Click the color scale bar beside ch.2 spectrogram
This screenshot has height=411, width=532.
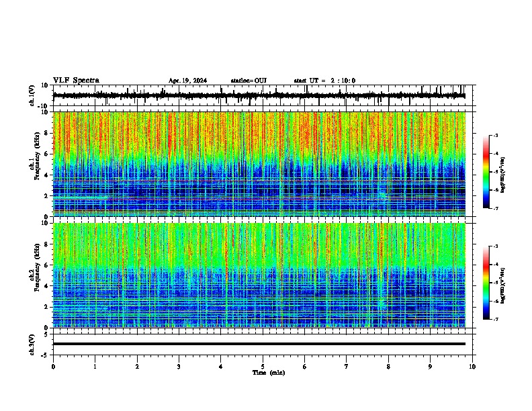tap(486, 283)
